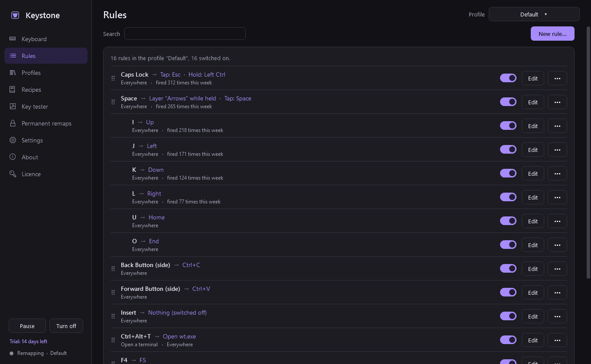Click the Licence key icon
The width and height of the screenshot is (591, 364).
click(x=13, y=174)
